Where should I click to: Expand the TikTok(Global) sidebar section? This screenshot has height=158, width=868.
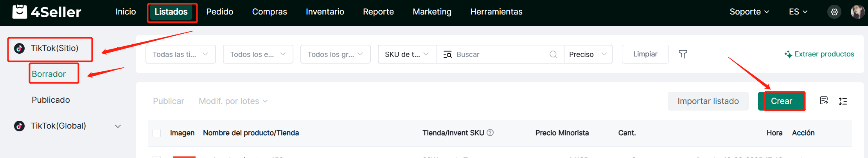click(x=118, y=126)
